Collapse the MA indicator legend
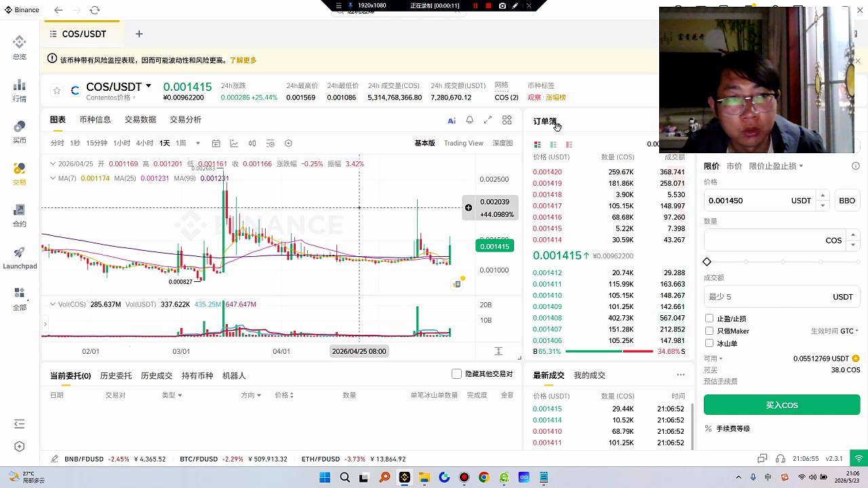This screenshot has width=868, height=488. [53, 178]
